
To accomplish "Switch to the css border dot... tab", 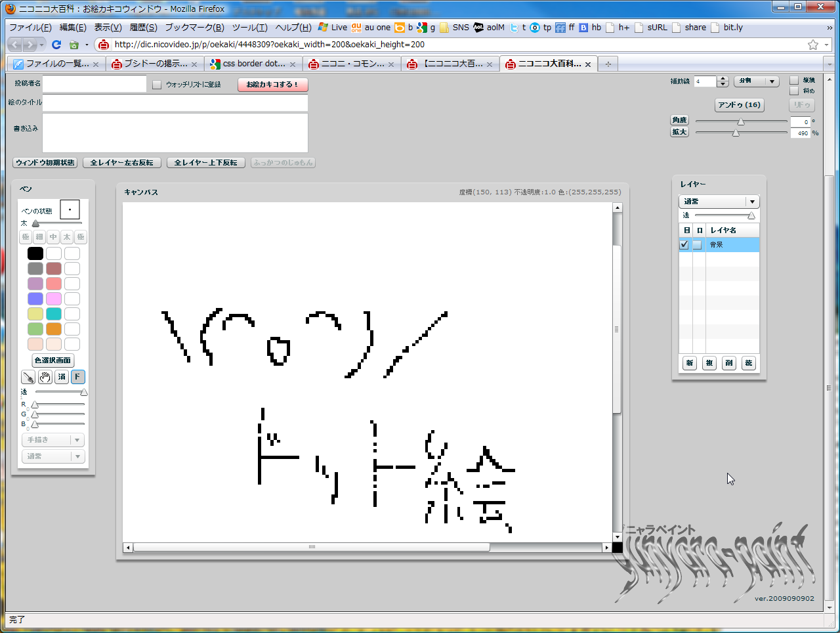I will coord(253,64).
